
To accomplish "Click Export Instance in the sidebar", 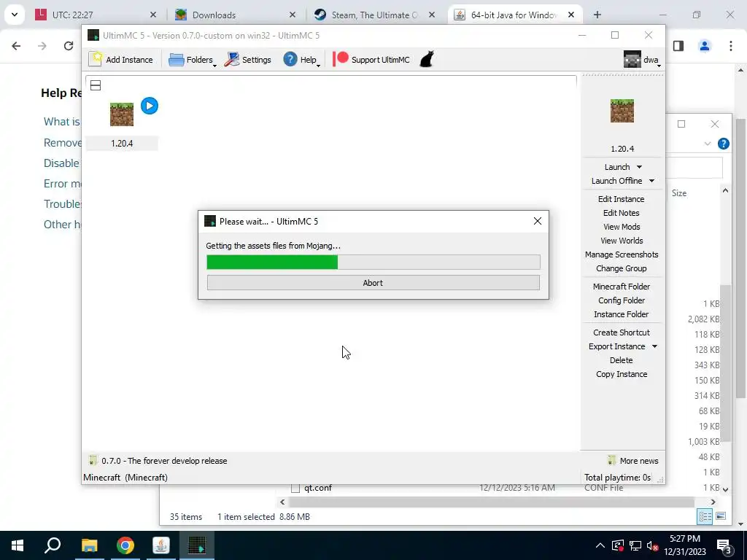I will point(616,346).
